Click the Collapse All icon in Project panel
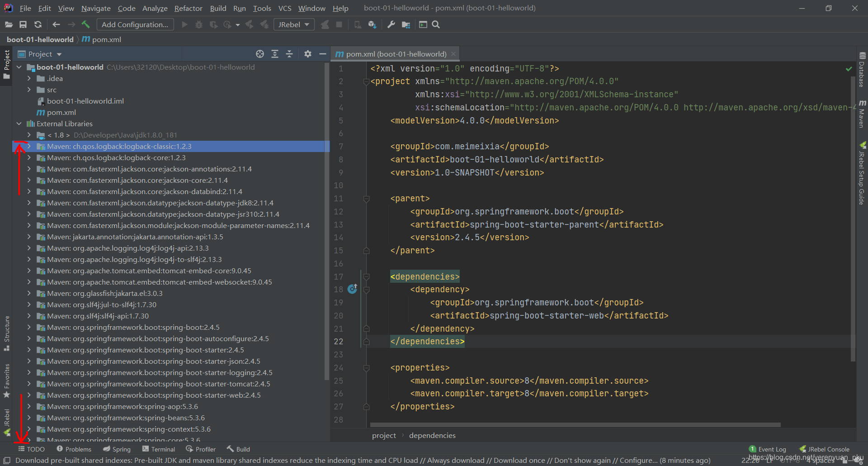 tap(289, 54)
